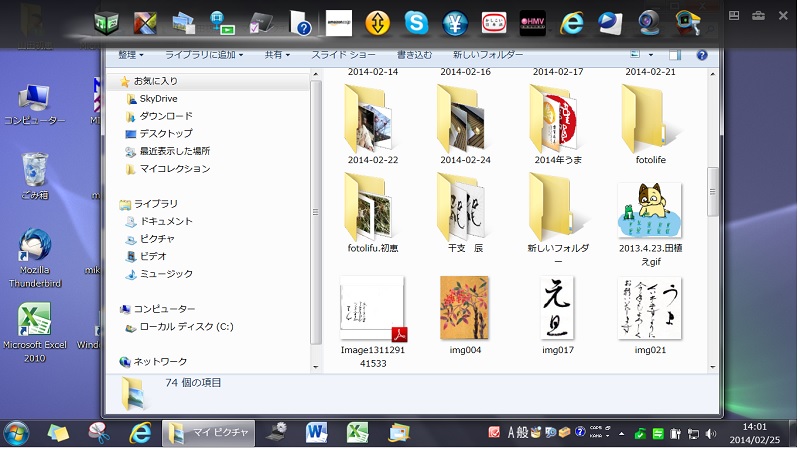Screen dimensions: 800x449
Task: Click the スライド ショー button
Action: tap(343, 55)
